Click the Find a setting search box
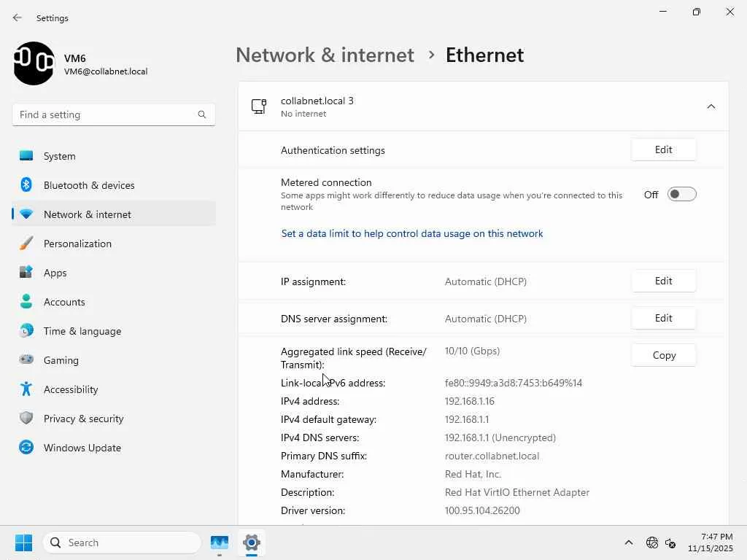 [106, 114]
